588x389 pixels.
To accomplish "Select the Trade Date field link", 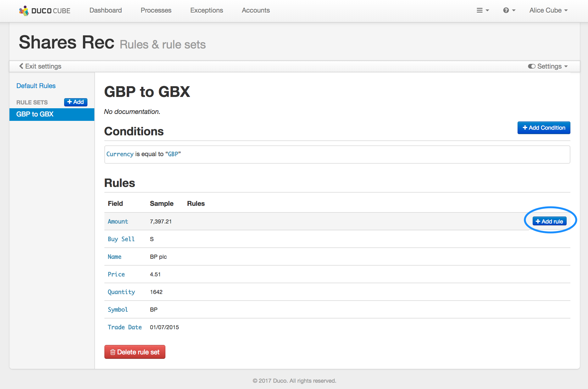I will click(x=125, y=327).
